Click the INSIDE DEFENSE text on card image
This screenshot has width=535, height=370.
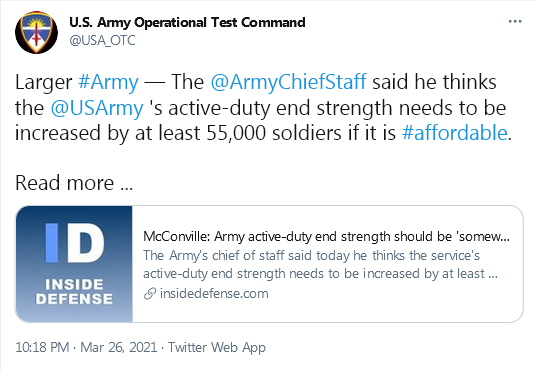(74, 291)
